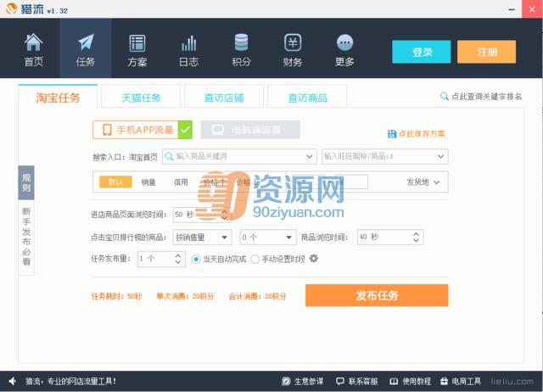Open the 首页 home icon
This screenshot has height=392, width=543.
34,42
